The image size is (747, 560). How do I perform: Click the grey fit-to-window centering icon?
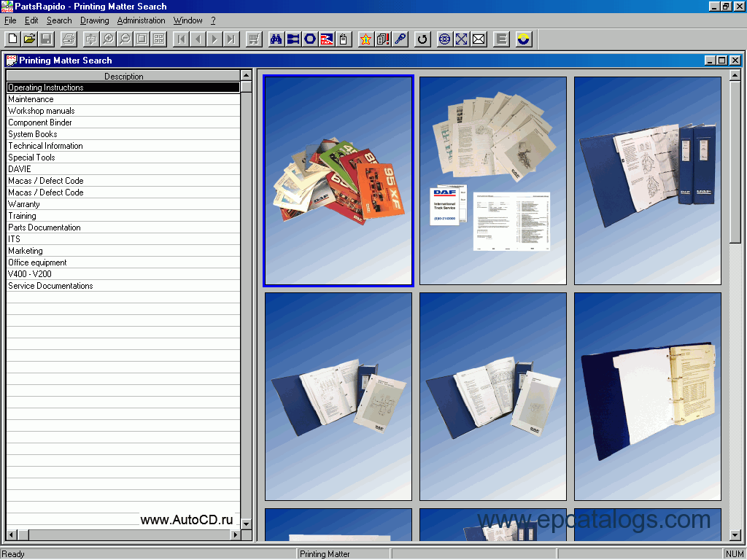point(91,39)
